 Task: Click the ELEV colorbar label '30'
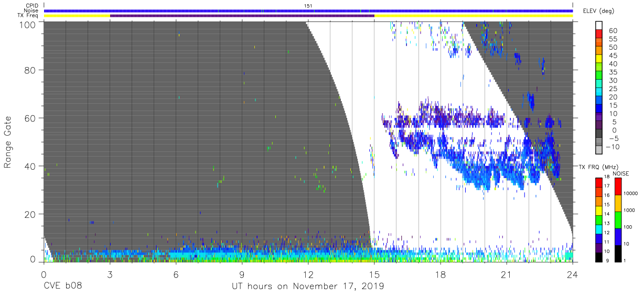(x=612, y=80)
